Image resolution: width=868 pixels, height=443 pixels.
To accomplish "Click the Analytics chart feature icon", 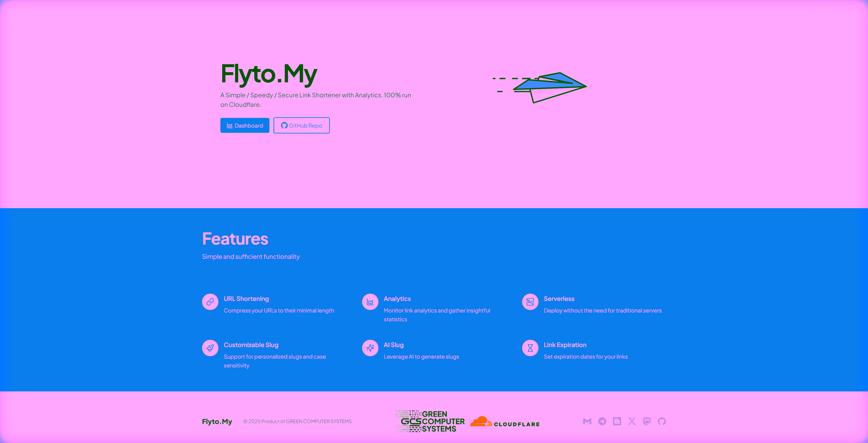I will pos(370,302).
